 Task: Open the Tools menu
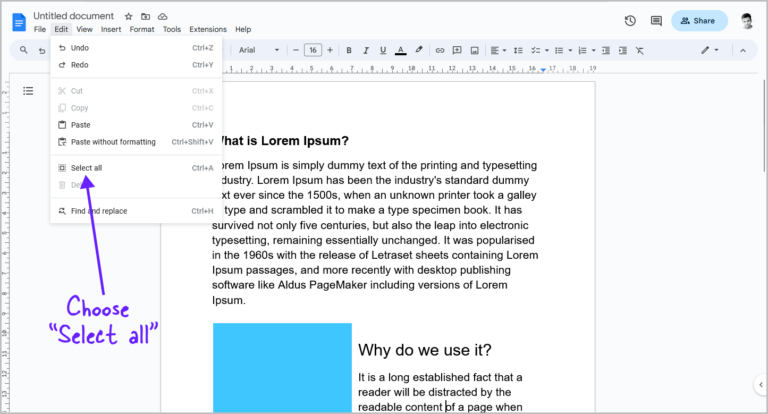172,29
